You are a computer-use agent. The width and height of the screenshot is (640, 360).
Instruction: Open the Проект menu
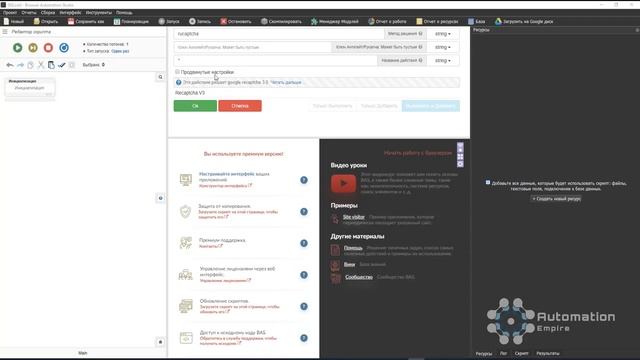[x=10, y=13]
